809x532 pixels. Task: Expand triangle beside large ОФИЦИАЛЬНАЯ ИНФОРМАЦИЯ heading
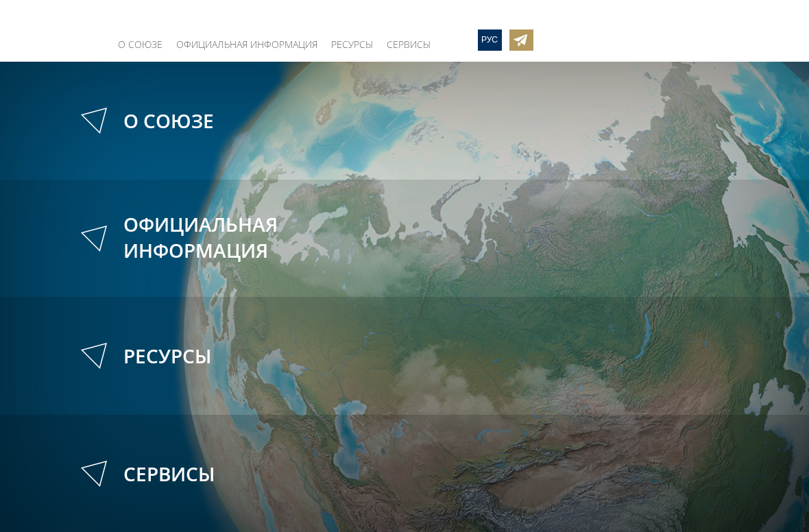(x=95, y=239)
